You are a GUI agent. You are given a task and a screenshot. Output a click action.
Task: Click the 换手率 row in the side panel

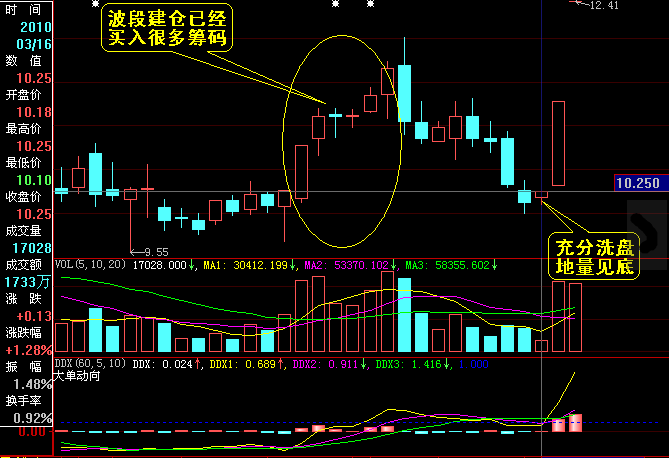point(25,400)
